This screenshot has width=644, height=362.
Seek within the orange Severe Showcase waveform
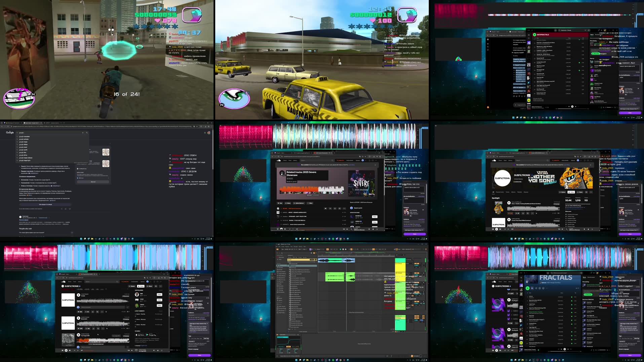[312, 189]
